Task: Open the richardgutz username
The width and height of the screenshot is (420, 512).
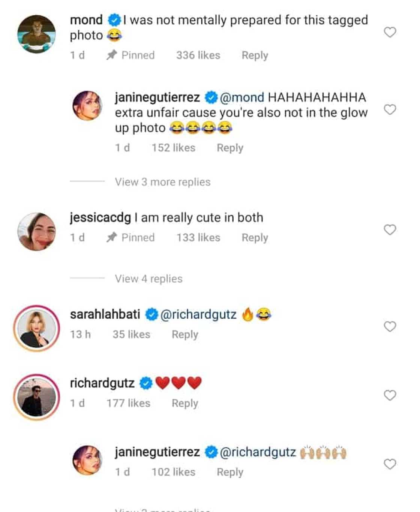Action: 102,383
